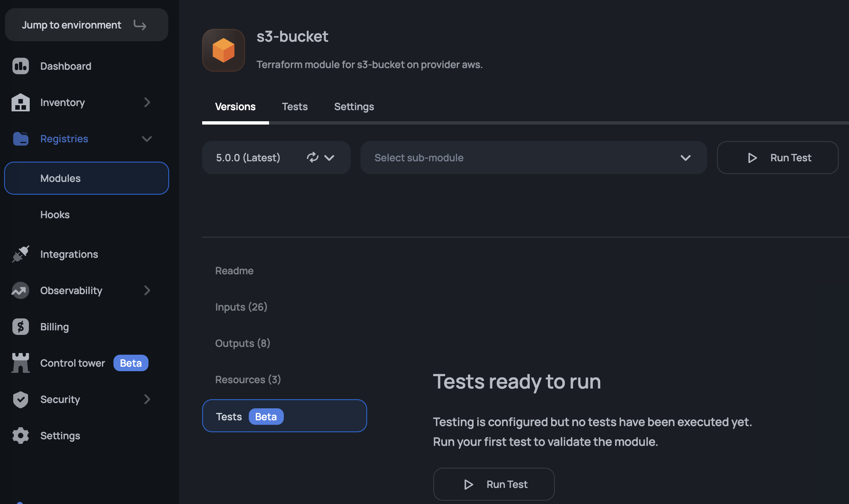Click the Control tower castle icon

click(x=20, y=363)
